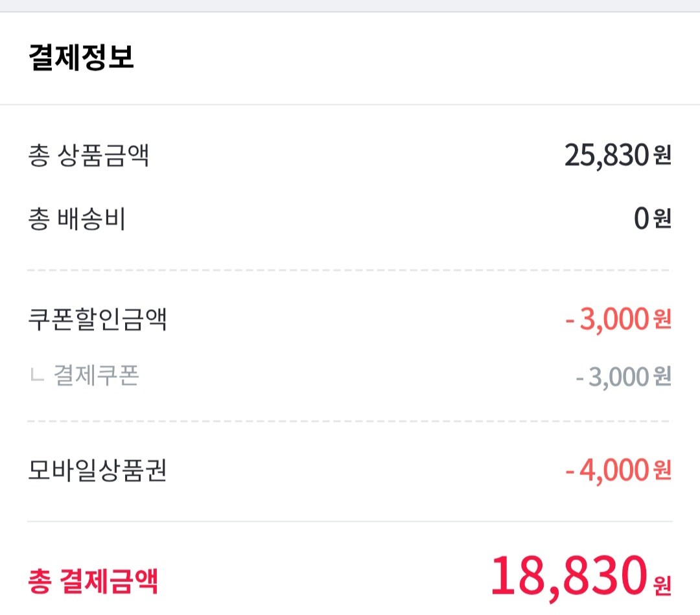Image resolution: width=700 pixels, height=615 pixels.
Task: Click the ㄴ sub-item marker before 결제쿠폰
Action: click(x=36, y=376)
